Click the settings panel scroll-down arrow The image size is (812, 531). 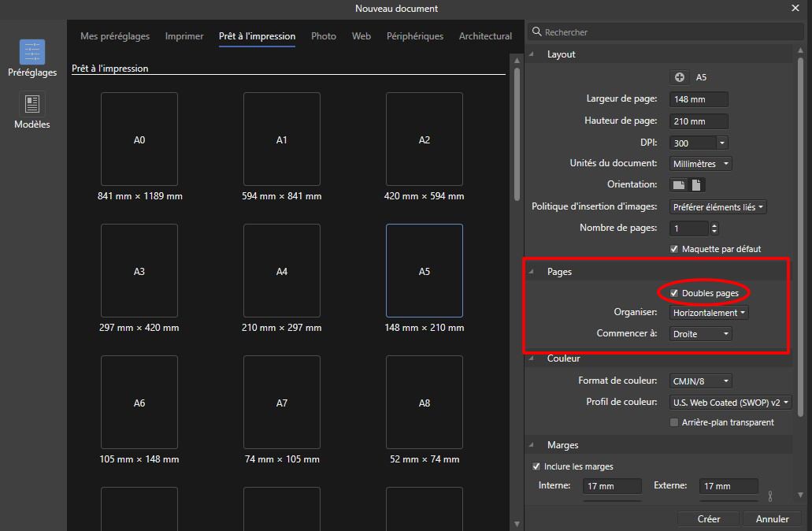point(801,495)
